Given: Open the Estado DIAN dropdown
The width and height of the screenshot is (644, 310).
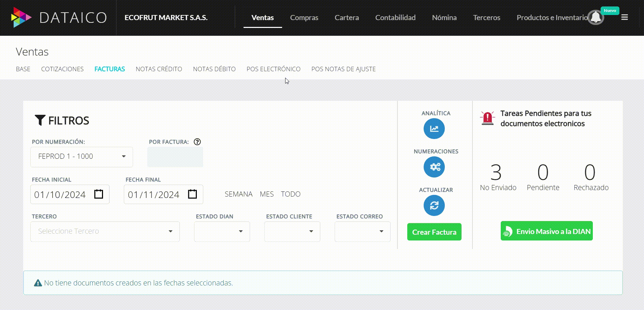Looking at the screenshot, I should point(221,231).
